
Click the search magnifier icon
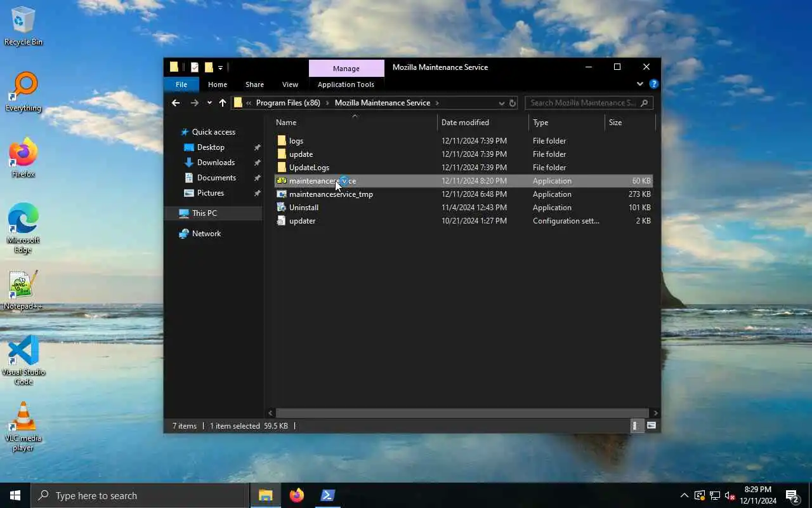645,103
